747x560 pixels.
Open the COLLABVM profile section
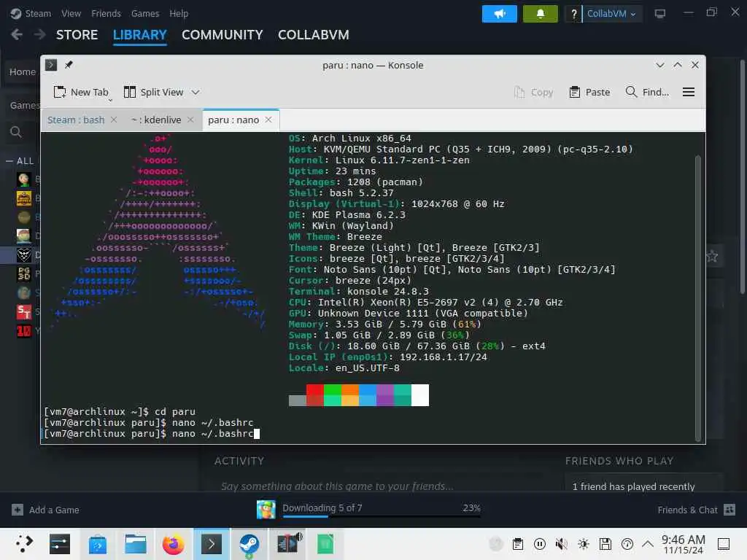[x=314, y=35]
